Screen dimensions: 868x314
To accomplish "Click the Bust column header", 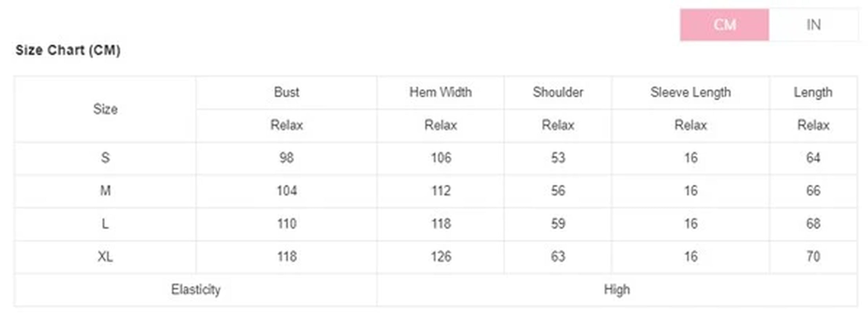I will 286,92.
